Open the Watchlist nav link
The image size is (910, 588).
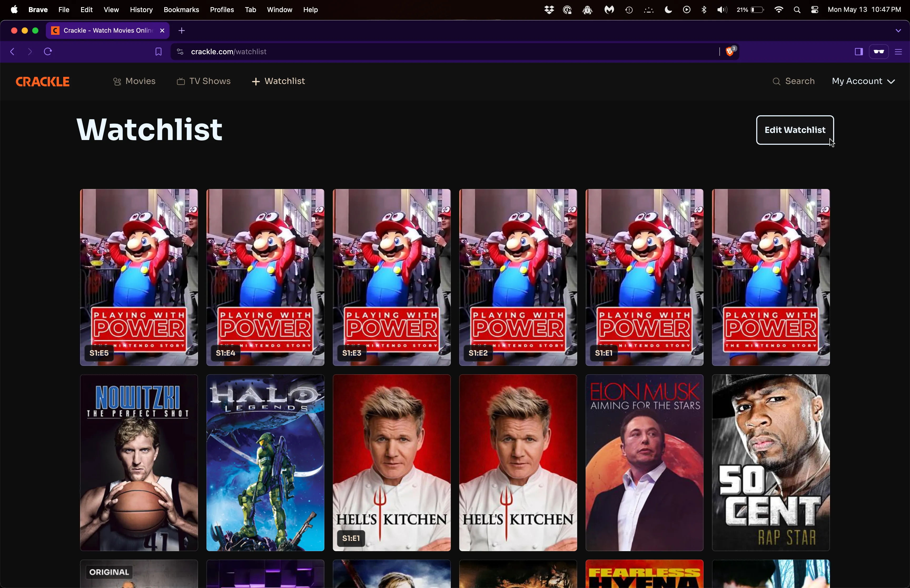coord(278,81)
